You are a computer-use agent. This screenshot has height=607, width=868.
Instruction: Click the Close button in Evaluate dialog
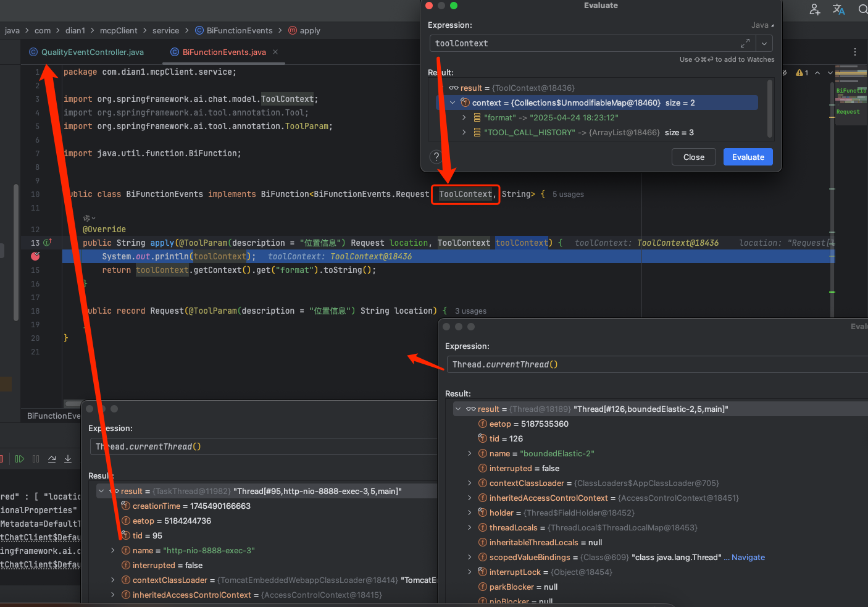click(694, 157)
